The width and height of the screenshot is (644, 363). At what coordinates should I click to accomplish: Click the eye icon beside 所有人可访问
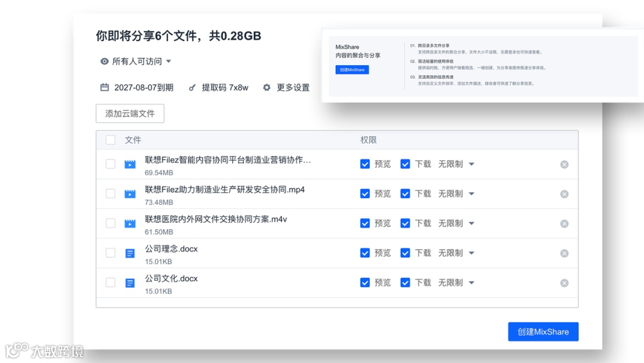point(105,61)
